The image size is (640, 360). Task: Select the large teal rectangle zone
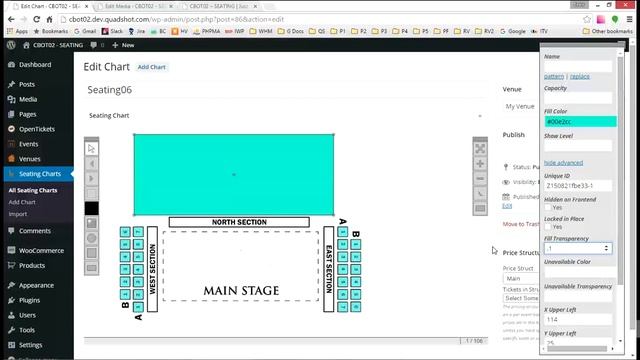tap(234, 175)
